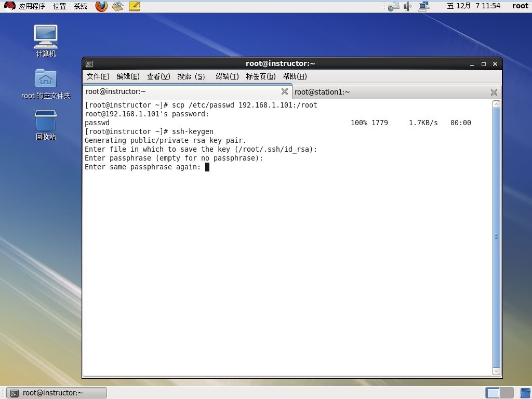Click the network monitor display icon
Image resolution: width=532 pixels, height=399 pixels.
pos(424,6)
